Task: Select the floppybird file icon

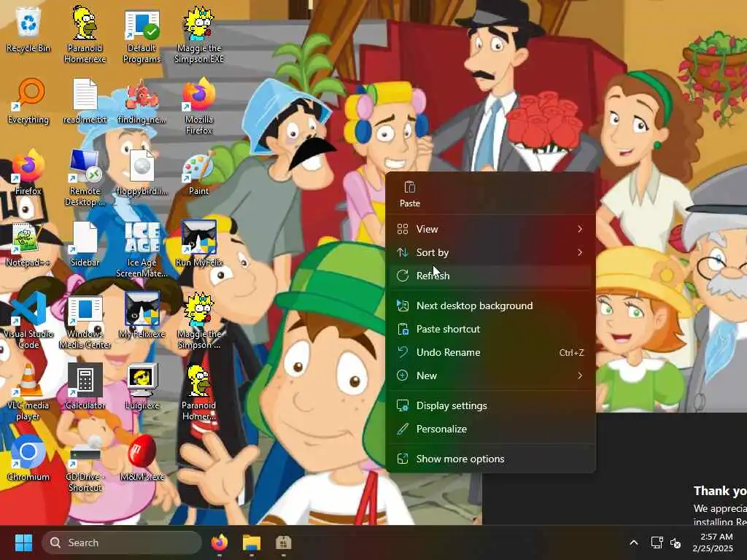Action: coord(142,172)
